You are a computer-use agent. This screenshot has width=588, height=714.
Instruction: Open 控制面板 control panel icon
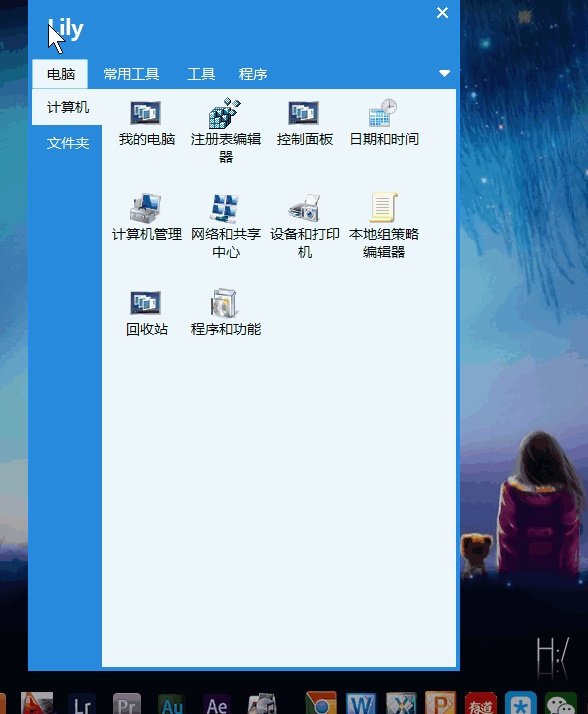[304, 113]
